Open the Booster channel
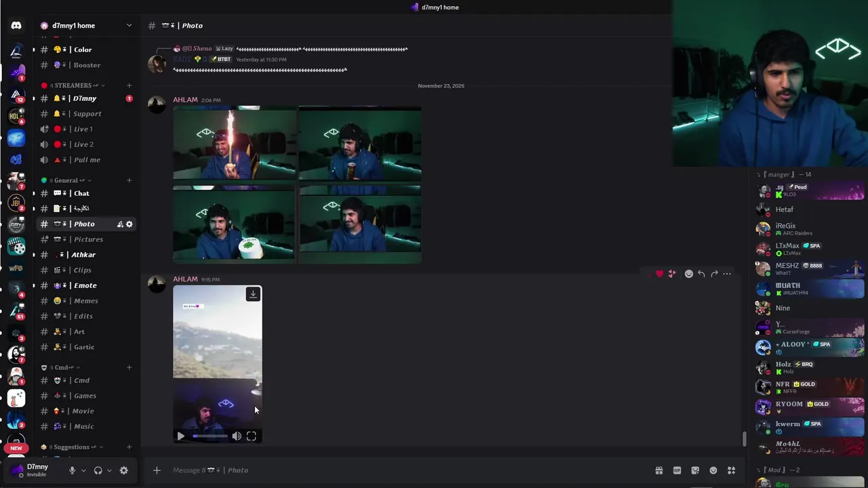Image resolution: width=868 pixels, height=488 pixels. tap(86, 65)
